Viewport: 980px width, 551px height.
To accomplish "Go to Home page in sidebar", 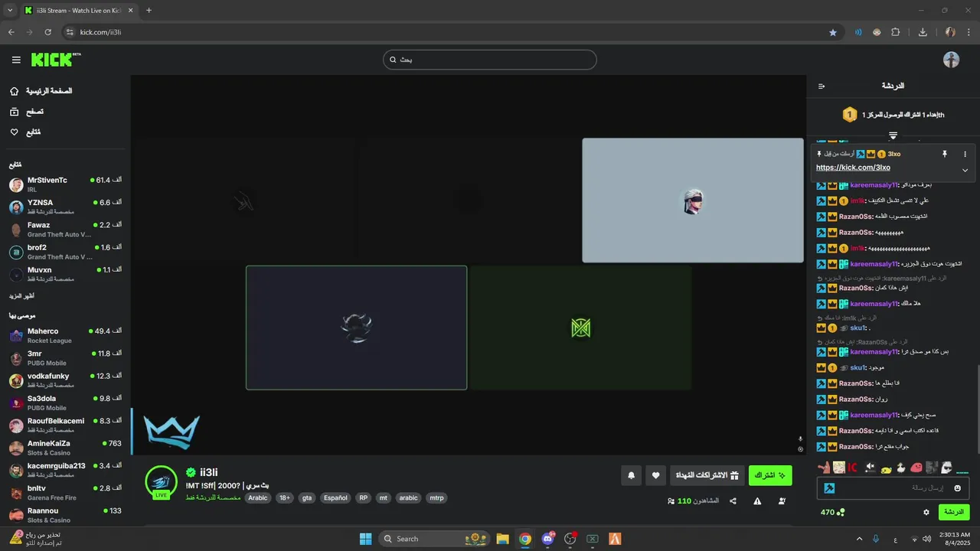I will tap(42, 91).
